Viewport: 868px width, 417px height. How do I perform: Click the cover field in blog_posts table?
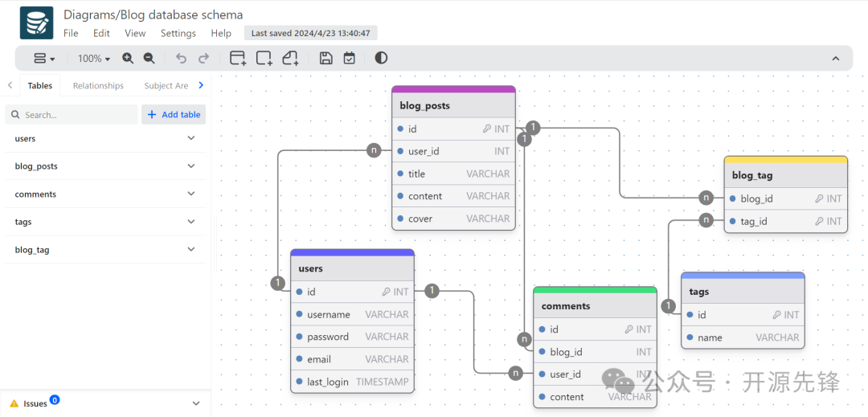click(x=453, y=219)
